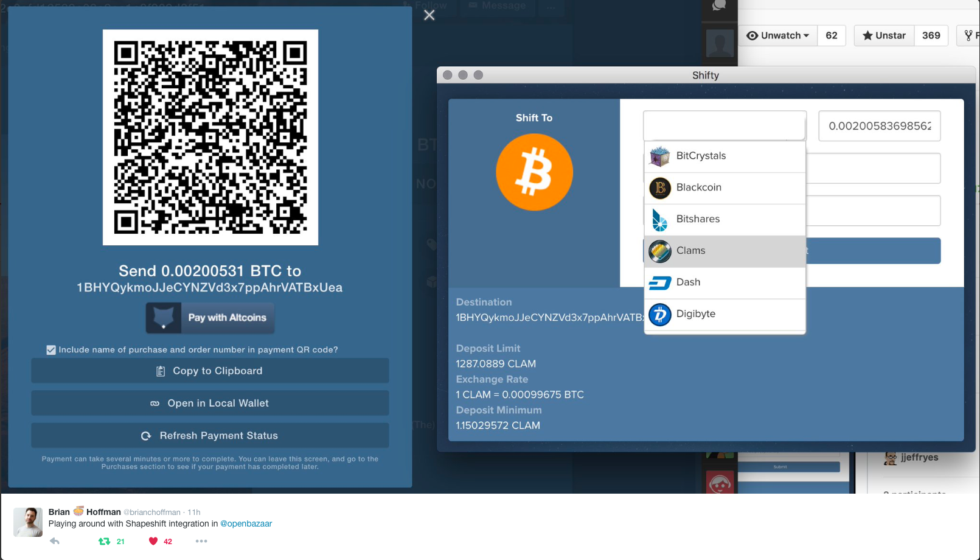
Task: Select Blackcoin from the coin list
Action: [x=725, y=188]
